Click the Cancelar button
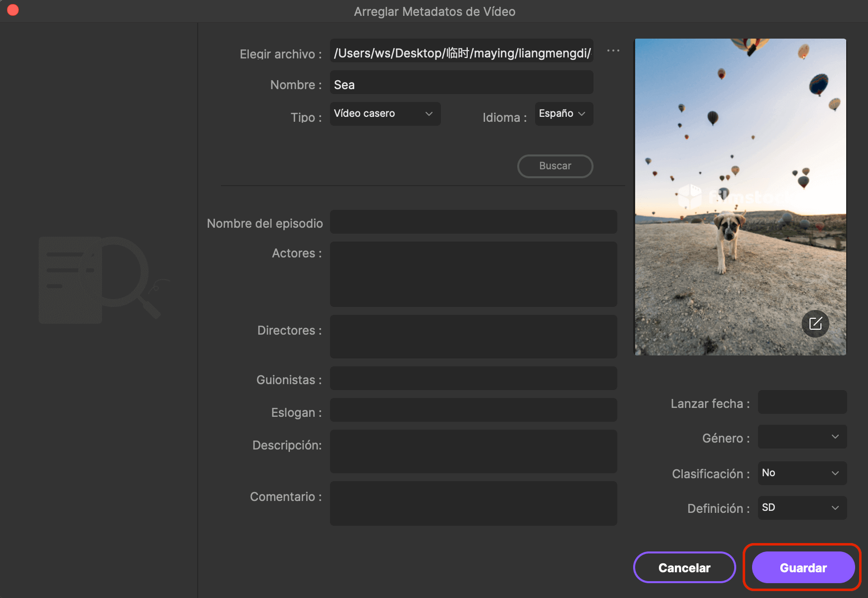The width and height of the screenshot is (868, 598). coord(684,567)
